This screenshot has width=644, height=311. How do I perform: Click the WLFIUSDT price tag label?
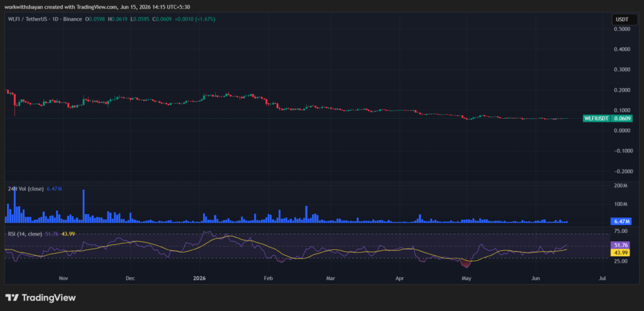click(597, 119)
